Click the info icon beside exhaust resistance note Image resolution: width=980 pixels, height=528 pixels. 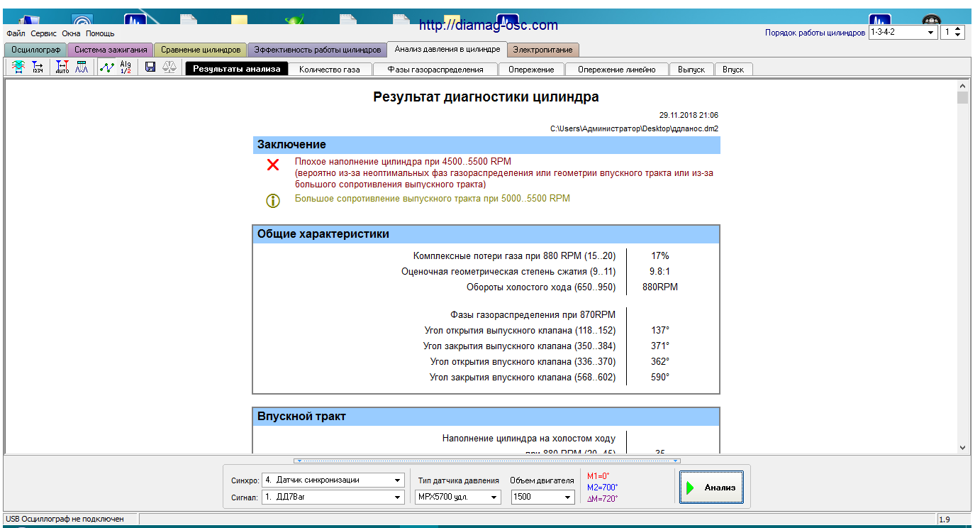point(273,201)
